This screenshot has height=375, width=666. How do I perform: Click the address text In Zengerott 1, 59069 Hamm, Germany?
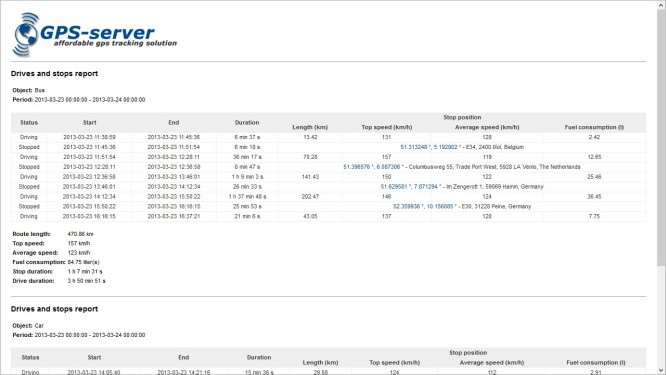(495, 186)
